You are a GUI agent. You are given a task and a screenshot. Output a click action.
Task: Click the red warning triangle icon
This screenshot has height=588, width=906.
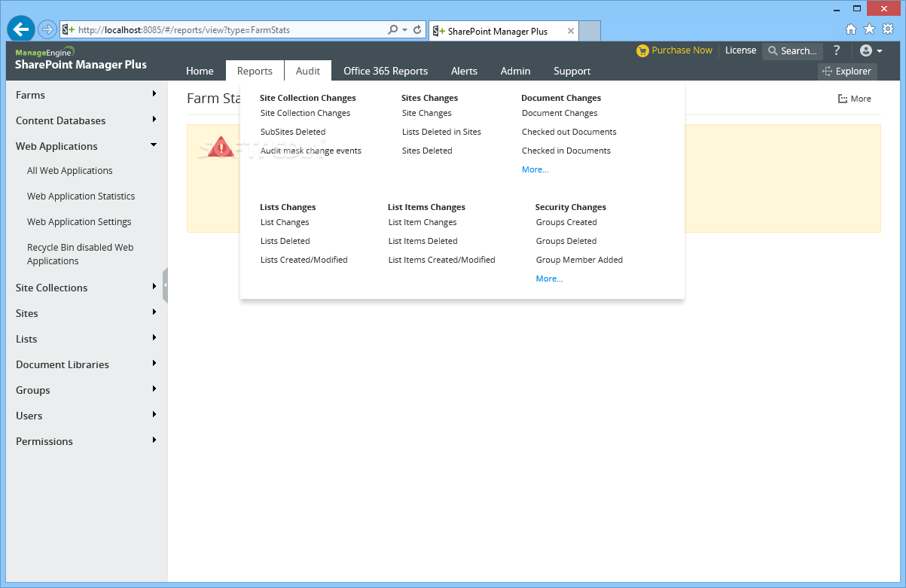point(221,146)
